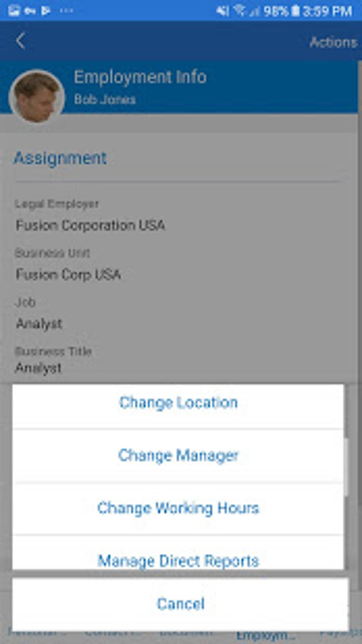Tap the picture notification icon
Viewport: 362px width, 644px height.
click(x=13, y=11)
